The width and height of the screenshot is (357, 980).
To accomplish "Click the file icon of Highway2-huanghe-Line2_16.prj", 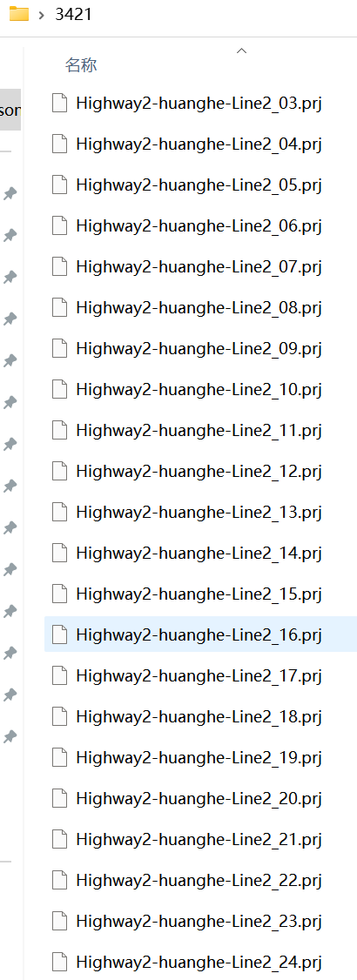I will tap(59, 635).
